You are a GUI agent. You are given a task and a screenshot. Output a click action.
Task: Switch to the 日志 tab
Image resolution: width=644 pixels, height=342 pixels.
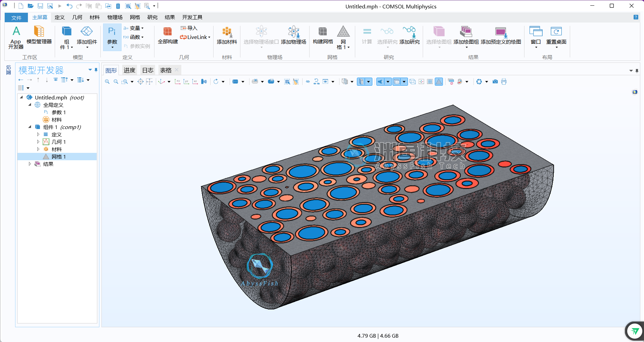[x=148, y=70]
